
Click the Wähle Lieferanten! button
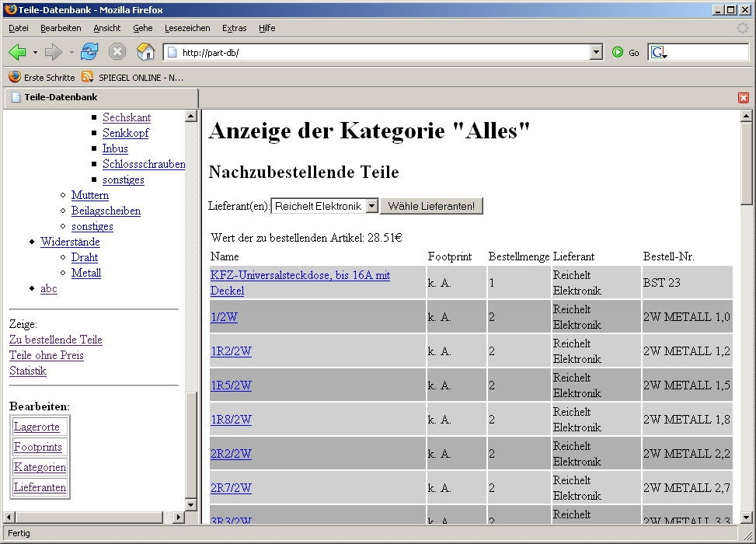(431, 206)
